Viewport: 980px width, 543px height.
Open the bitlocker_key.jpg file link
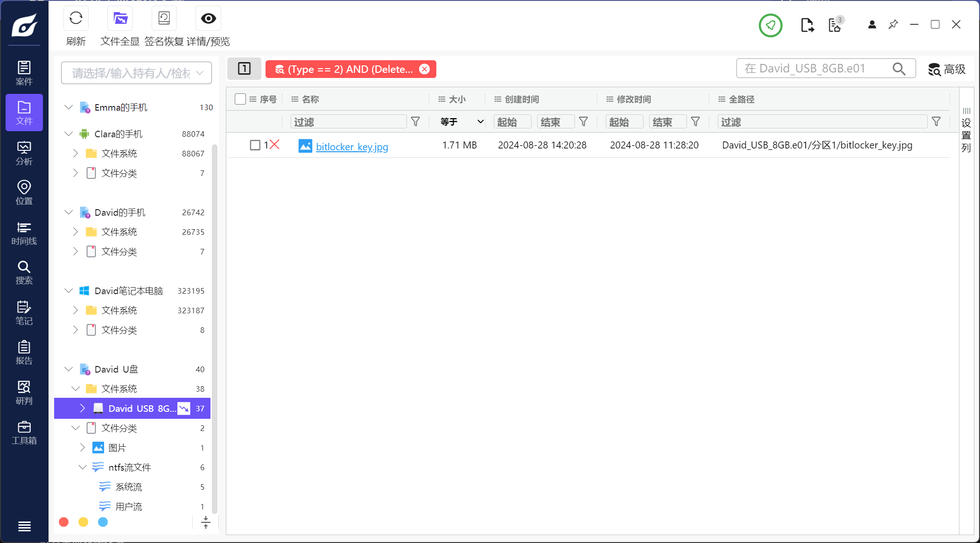(352, 147)
